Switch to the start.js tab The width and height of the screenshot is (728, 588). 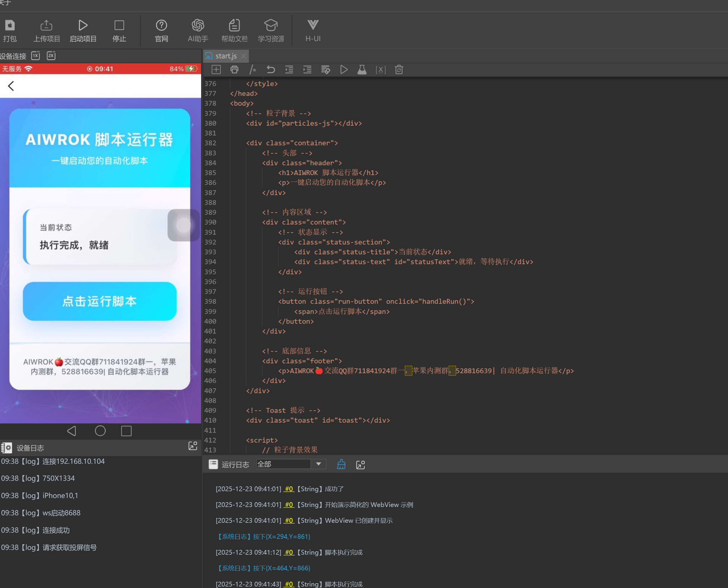click(x=226, y=56)
